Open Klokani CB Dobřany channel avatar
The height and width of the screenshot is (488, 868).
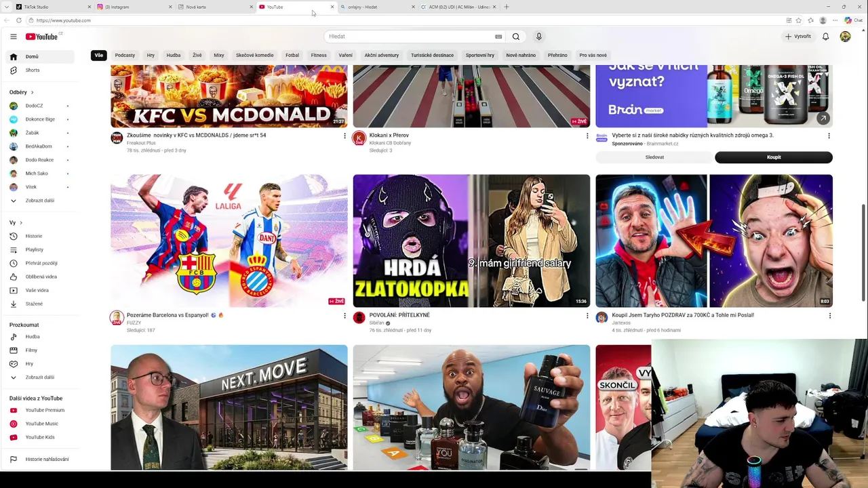[x=359, y=138]
